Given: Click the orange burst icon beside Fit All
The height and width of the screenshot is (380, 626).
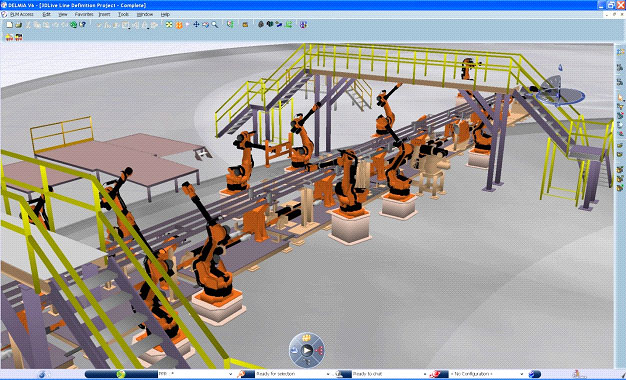Looking at the screenshot, I should tap(179, 25).
